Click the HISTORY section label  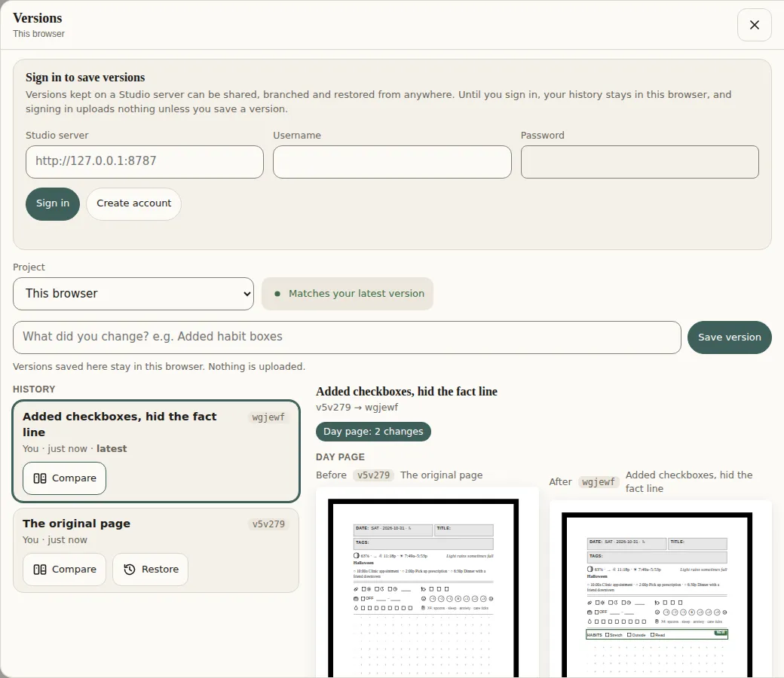pyautogui.click(x=34, y=389)
